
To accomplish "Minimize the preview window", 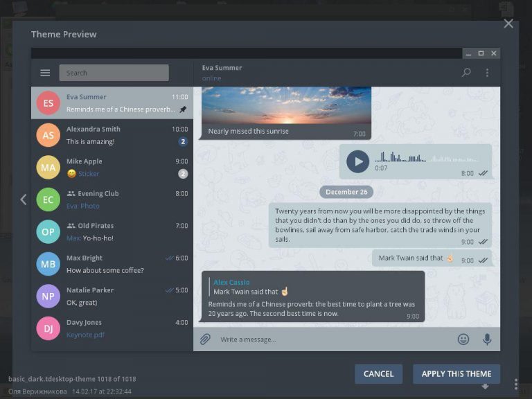I will point(468,53).
